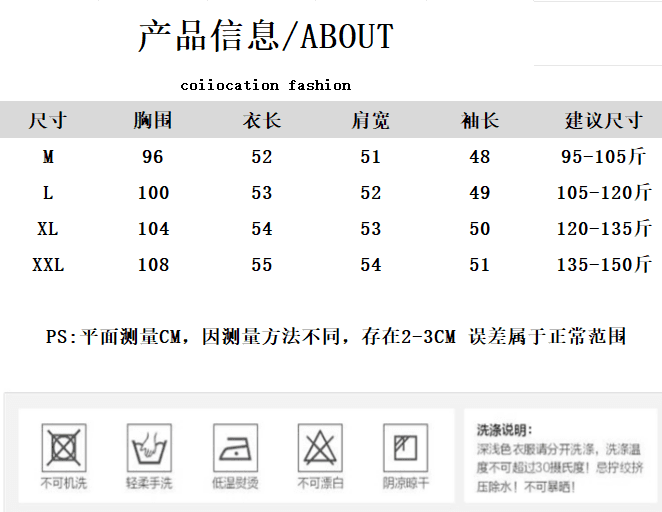Click the 袖长 column header
The height and width of the screenshot is (512, 662).
coord(480,120)
